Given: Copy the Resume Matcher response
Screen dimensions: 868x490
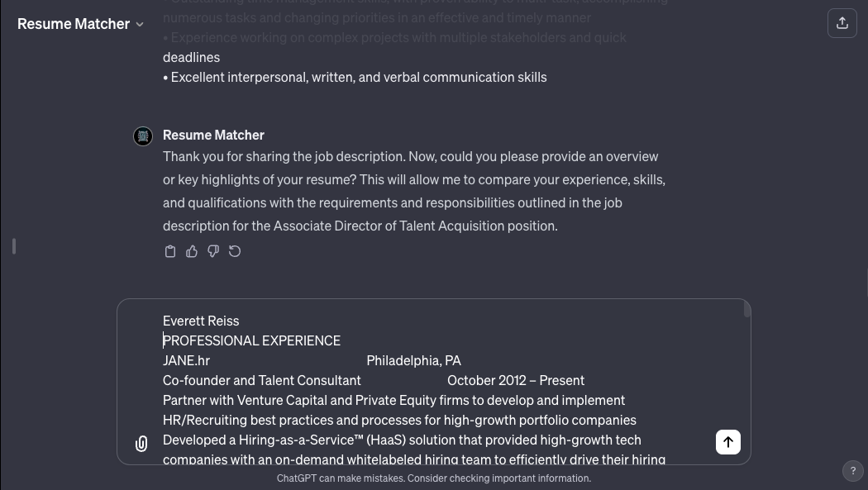Looking at the screenshot, I should point(170,252).
